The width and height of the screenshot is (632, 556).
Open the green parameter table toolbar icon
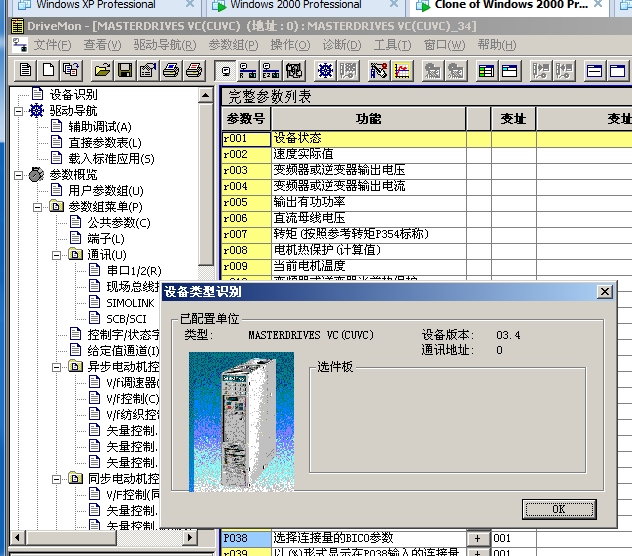[x=486, y=71]
